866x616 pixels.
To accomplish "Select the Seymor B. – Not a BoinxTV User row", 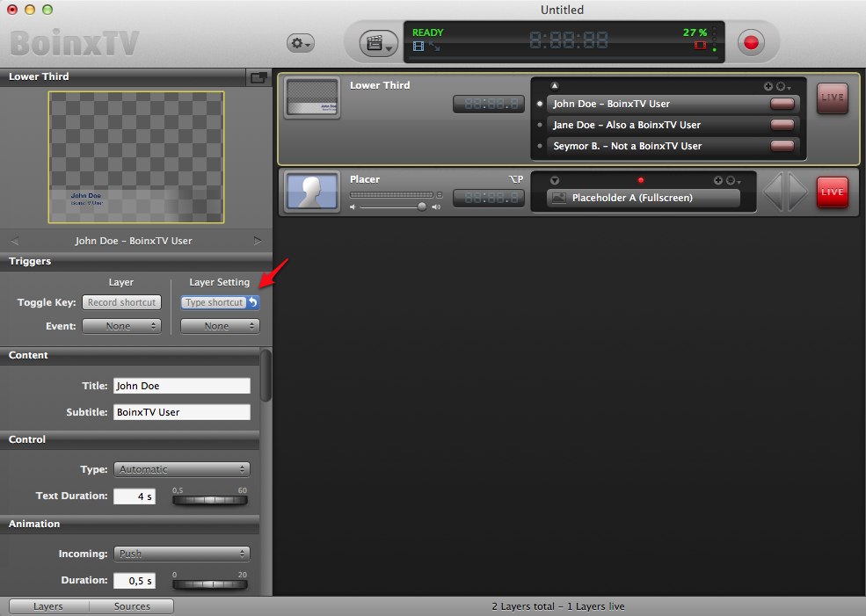I will 672,146.
